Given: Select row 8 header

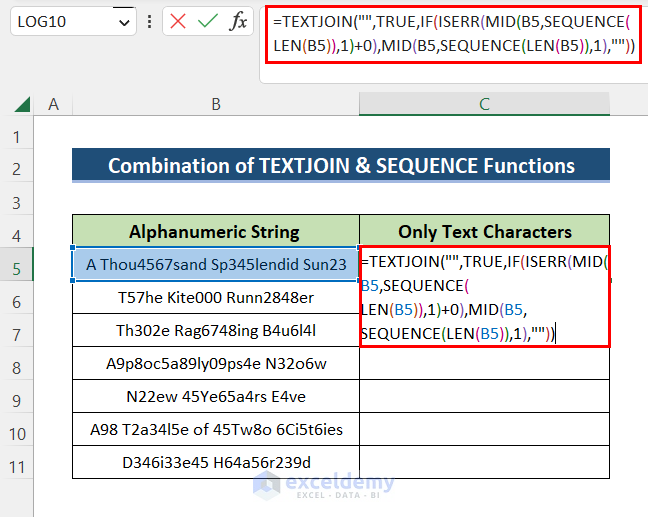Looking at the screenshot, I should 17,364.
